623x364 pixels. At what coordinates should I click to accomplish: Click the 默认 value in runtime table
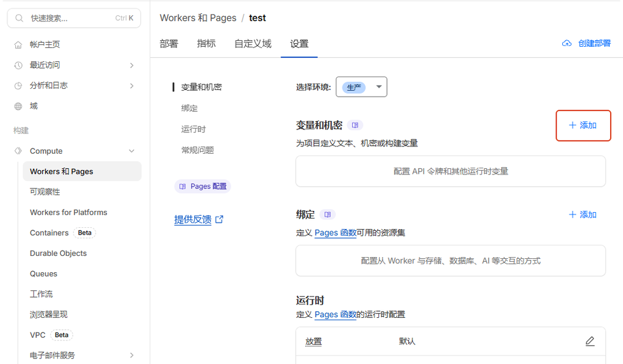[407, 342]
